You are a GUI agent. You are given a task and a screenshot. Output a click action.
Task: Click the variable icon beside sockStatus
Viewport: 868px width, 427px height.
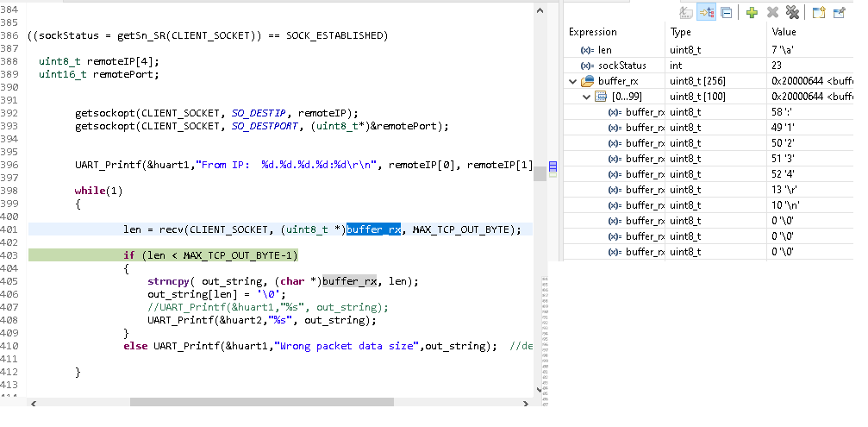pos(587,66)
